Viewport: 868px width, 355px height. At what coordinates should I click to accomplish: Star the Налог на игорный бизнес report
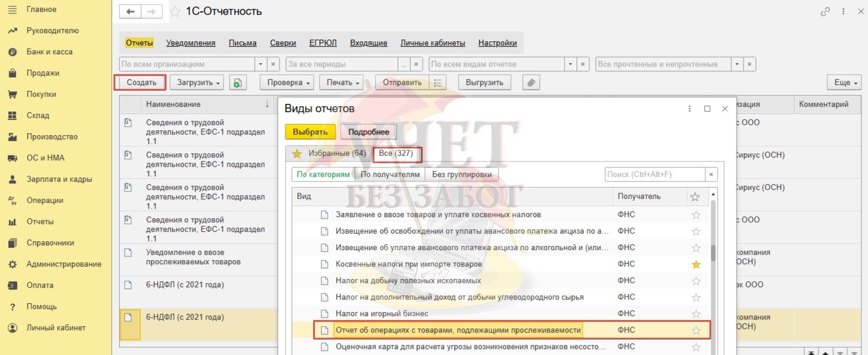pyautogui.click(x=696, y=314)
